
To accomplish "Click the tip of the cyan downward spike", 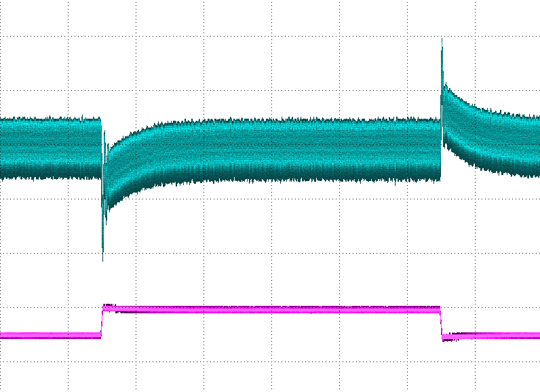I will click(x=102, y=259).
